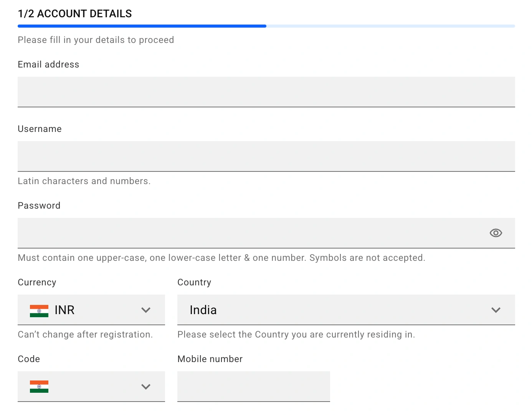
Task: Click the "1/2 ACCOUNT DETAILS" heading
Action: 75,14
